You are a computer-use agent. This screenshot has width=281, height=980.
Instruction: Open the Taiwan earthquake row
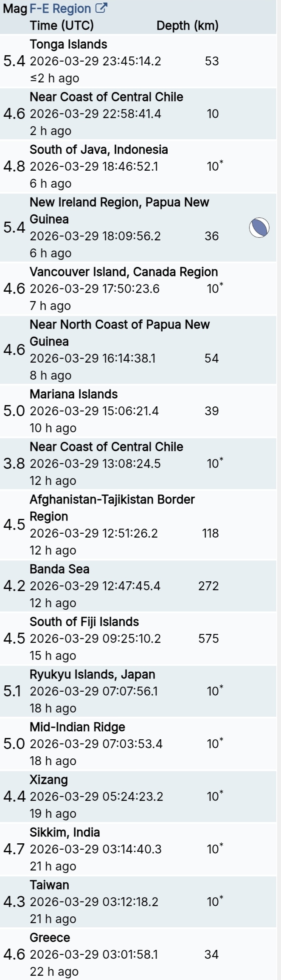pyautogui.click(x=49, y=885)
